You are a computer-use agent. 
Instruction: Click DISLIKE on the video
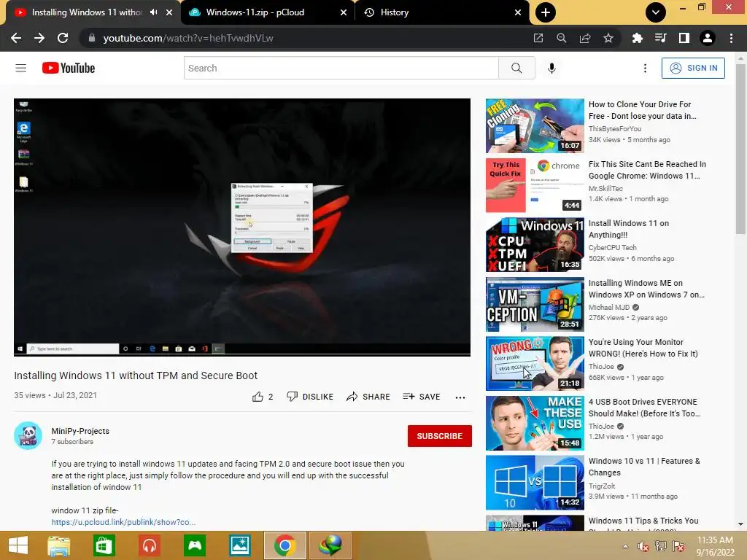[310, 397]
